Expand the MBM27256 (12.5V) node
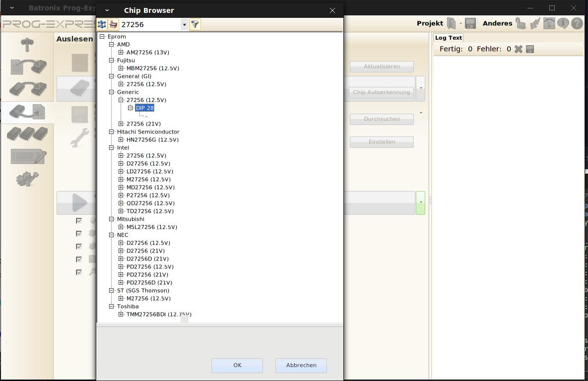 point(121,68)
